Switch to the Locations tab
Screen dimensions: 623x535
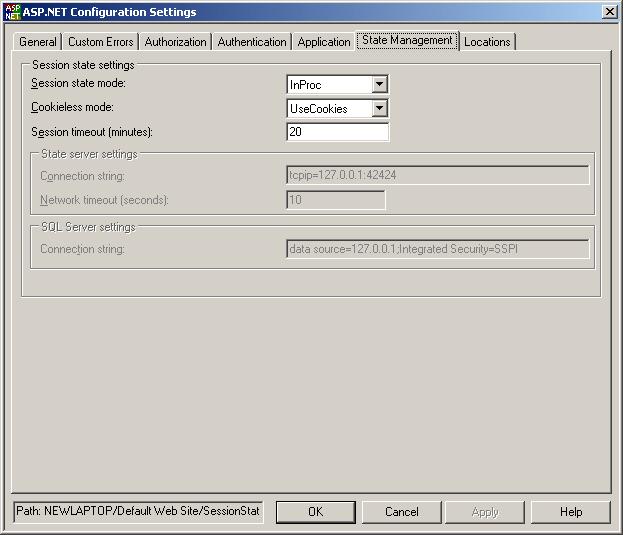pyautogui.click(x=487, y=42)
